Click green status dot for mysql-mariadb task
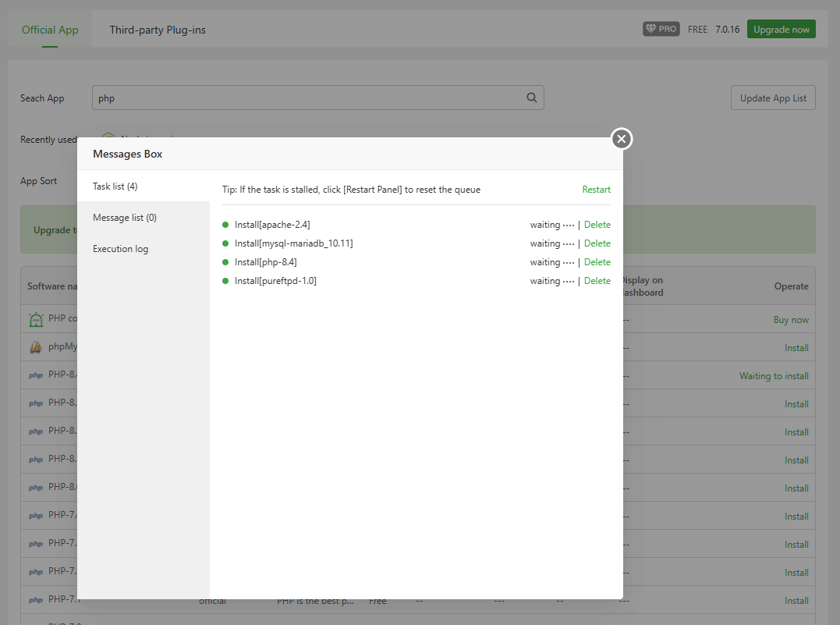Viewport: 840px width, 625px height. click(x=225, y=243)
